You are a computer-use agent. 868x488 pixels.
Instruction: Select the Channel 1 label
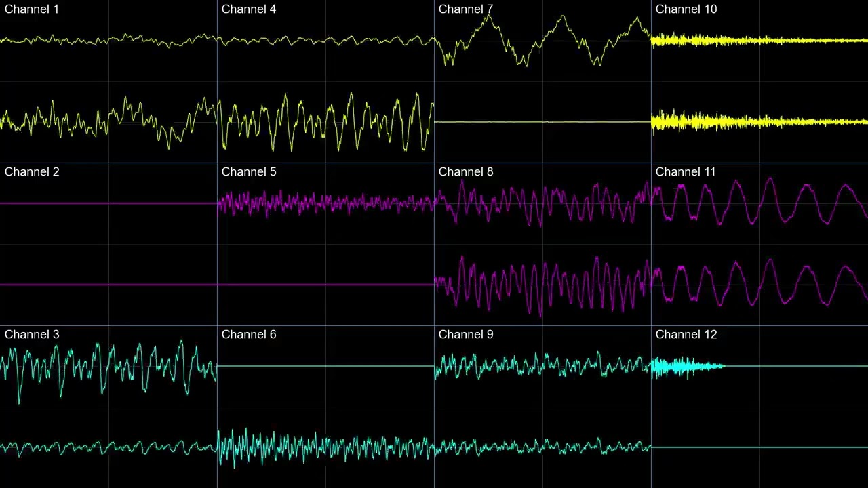[x=32, y=9]
